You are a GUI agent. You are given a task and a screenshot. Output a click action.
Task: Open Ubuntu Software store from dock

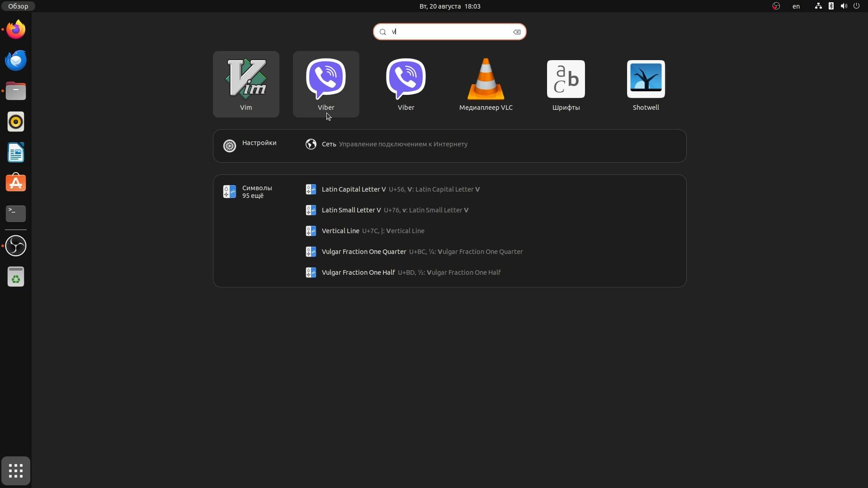point(16,183)
